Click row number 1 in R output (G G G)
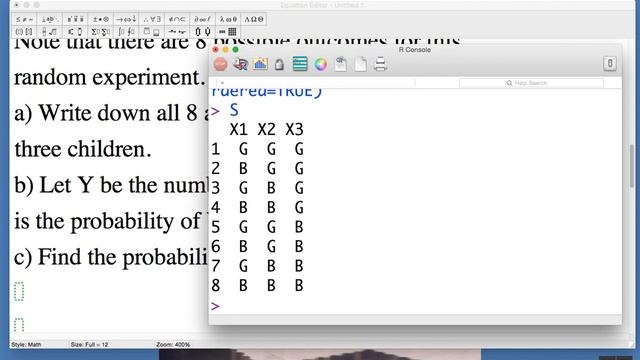640x360 pixels. tap(216, 149)
